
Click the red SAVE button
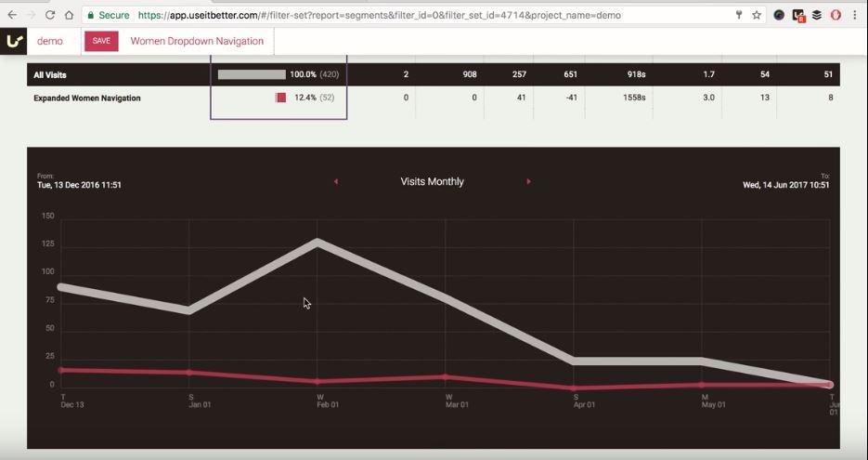tap(101, 41)
